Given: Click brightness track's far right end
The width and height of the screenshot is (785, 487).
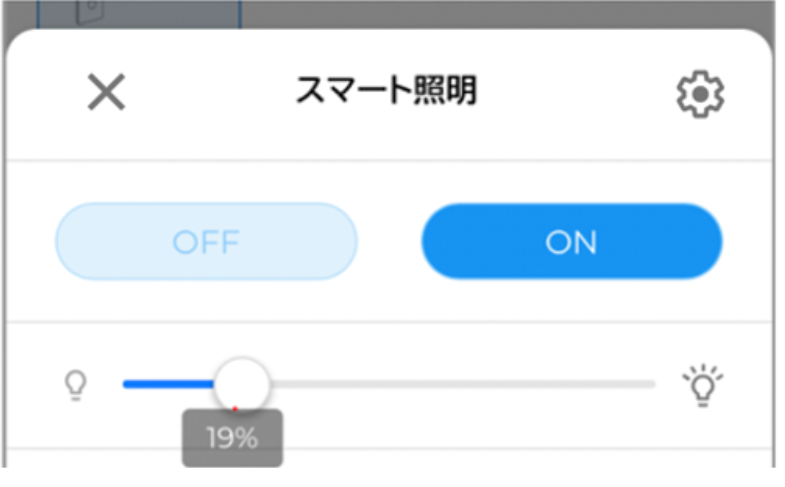Looking at the screenshot, I should (x=652, y=383).
